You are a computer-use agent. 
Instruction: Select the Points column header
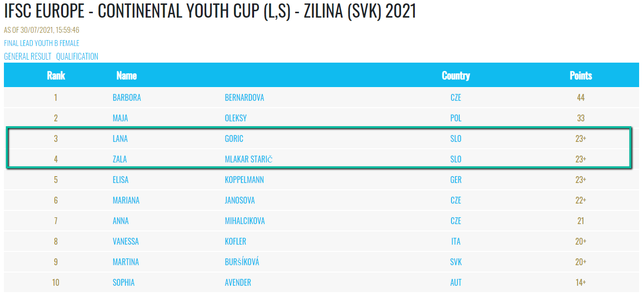(581, 75)
